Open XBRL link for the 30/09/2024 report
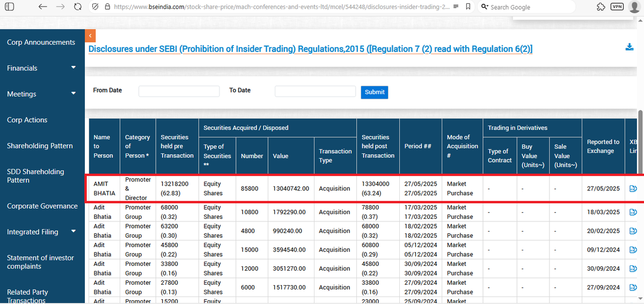The width and height of the screenshot is (644, 304). (x=633, y=268)
